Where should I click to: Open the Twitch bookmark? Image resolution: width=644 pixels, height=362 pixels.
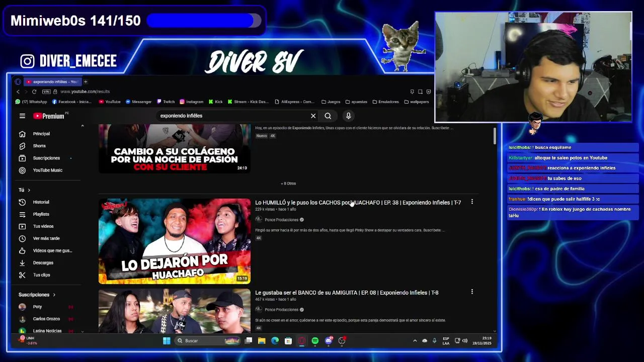click(x=166, y=102)
